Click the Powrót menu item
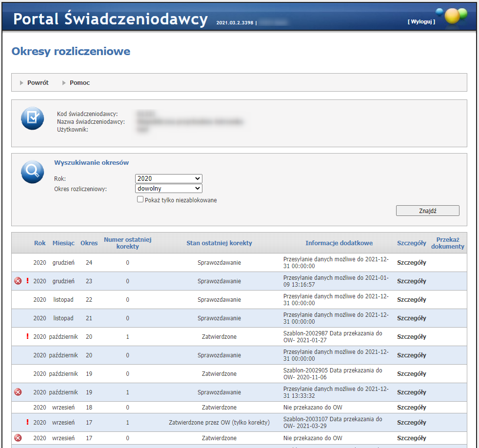The width and height of the screenshot is (479, 448). tap(38, 83)
